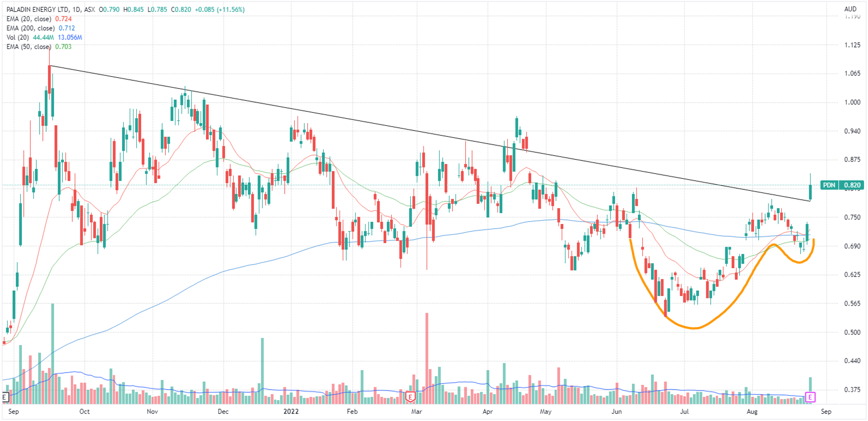Click the 0.625 price axis label

852,275
